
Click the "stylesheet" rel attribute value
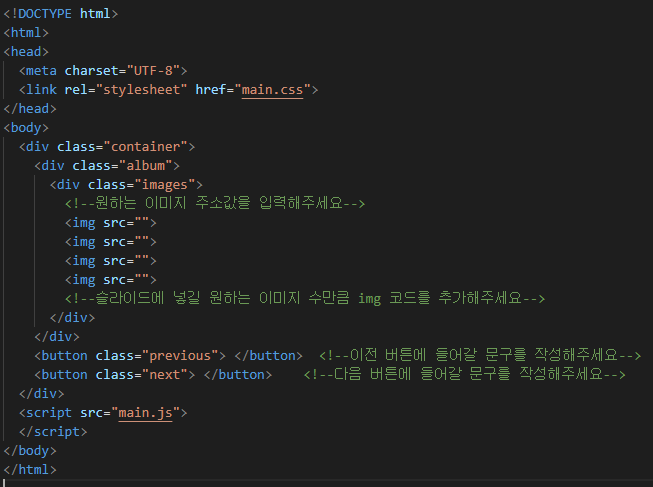[x=142, y=90]
